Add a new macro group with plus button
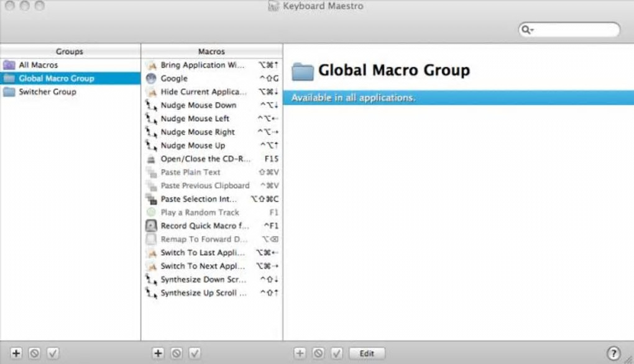Image resolution: width=634 pixels, height=364 pixels. (16, 353)
